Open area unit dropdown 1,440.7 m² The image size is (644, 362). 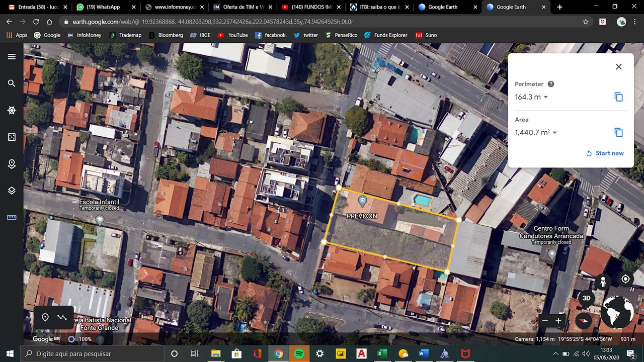pos(536,133)
